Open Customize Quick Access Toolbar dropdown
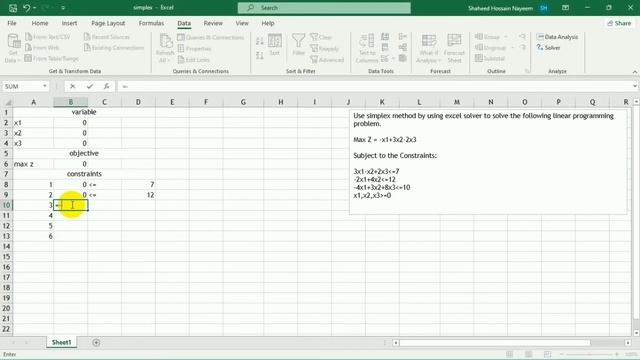640x360 pixels. 63,8
